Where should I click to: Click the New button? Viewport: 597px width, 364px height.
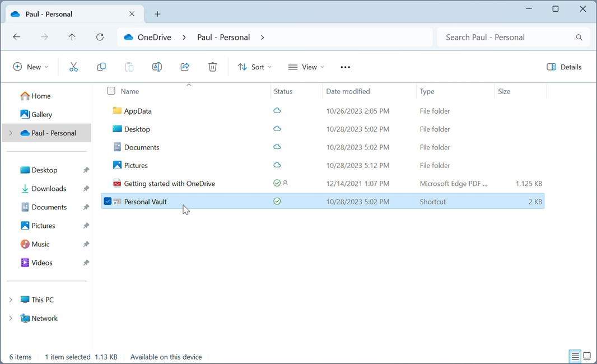pyautogui.click(x=30, y=67)
